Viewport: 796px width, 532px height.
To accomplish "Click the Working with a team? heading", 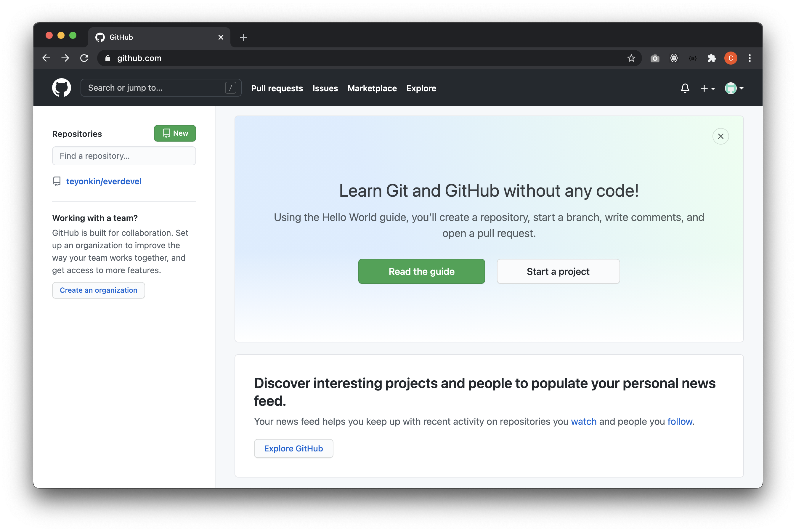I will [x=95, y=218].
